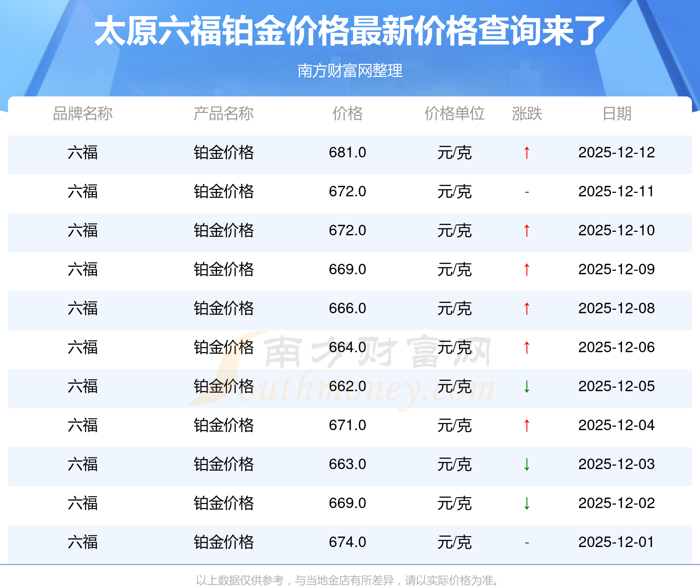
Task: Select the price 672.0 for 2025-12-11
Action: click(347, 191)
